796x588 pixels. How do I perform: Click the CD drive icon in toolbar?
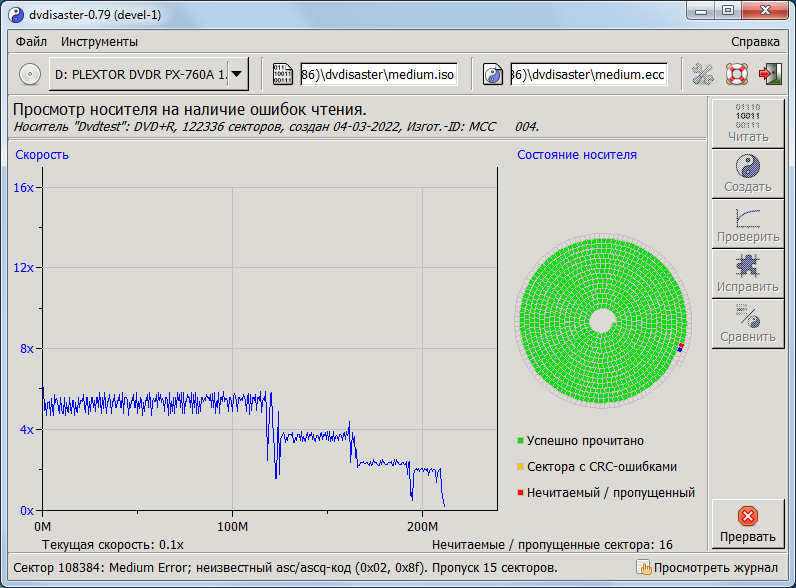[x=30, y=74]
